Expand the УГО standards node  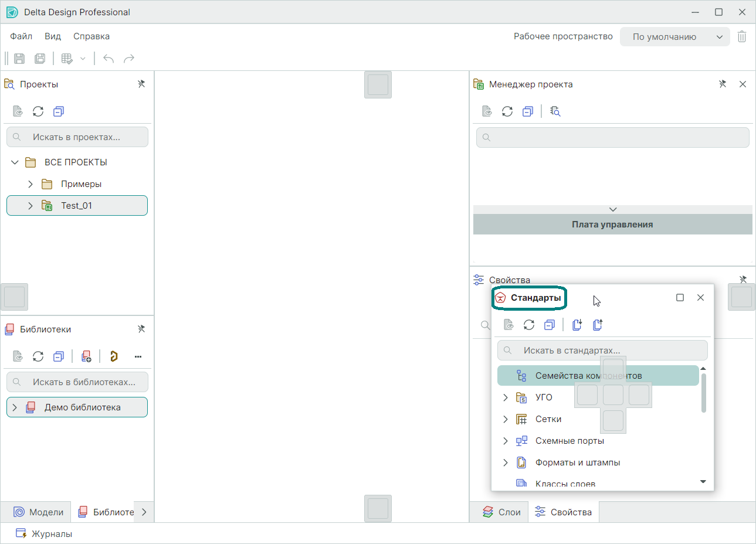coord(506,397)
